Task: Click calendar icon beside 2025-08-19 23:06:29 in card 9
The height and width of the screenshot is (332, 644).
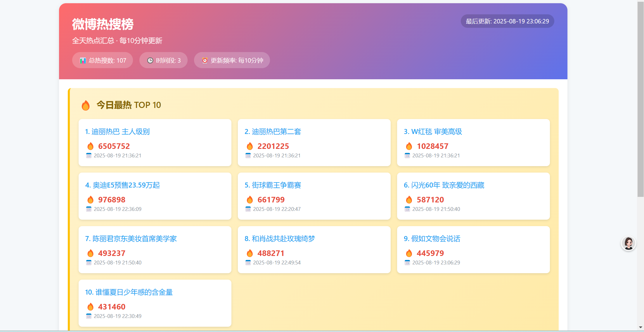Action: [x=407, y=263]
